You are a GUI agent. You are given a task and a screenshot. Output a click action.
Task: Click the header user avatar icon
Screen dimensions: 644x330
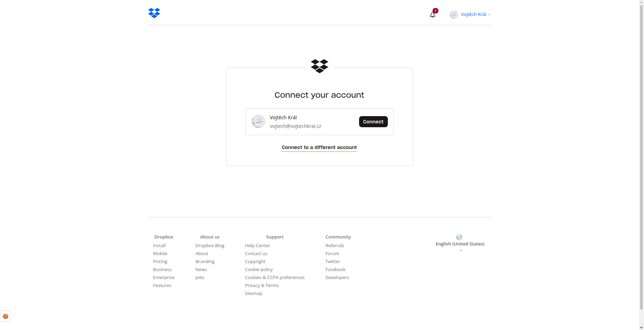tap(454, 15)
